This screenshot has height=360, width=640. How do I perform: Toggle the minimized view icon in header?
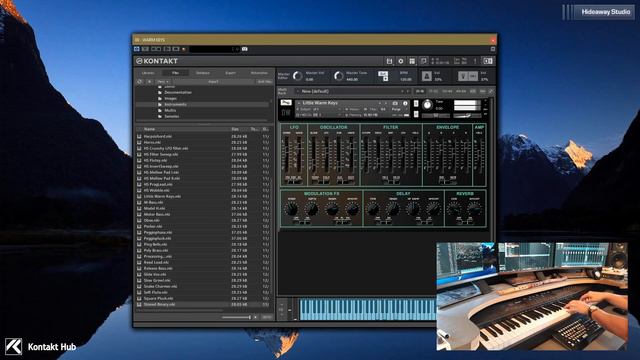[x=424, y=61]
